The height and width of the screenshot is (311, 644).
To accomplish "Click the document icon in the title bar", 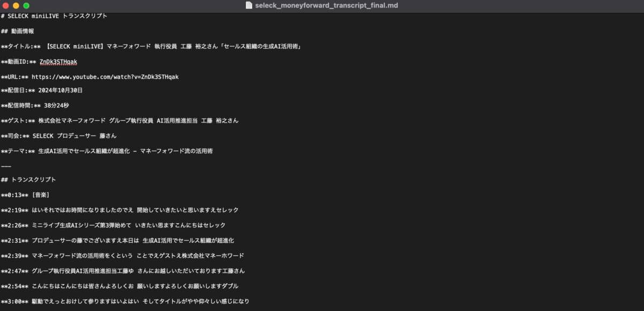I will (248, 5).
